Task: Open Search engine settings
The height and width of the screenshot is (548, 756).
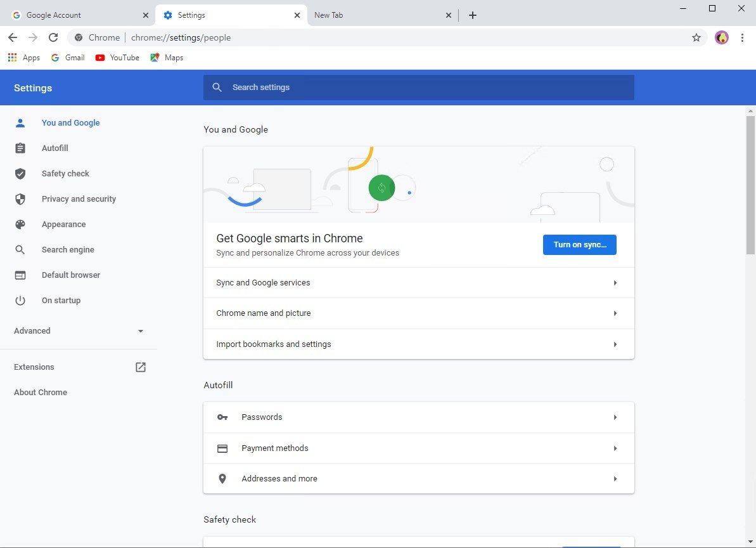Action: 68,249
